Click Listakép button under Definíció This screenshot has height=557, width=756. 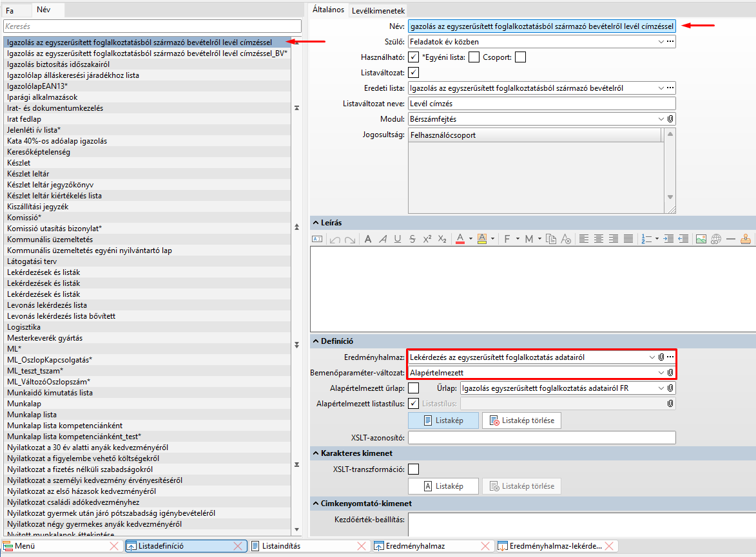(x=443, y=420)
